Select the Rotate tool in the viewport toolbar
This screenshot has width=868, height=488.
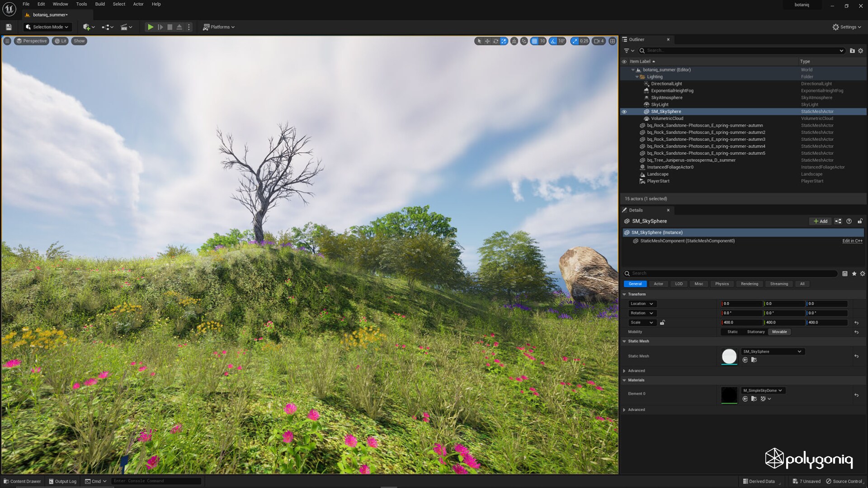(495, 41)
